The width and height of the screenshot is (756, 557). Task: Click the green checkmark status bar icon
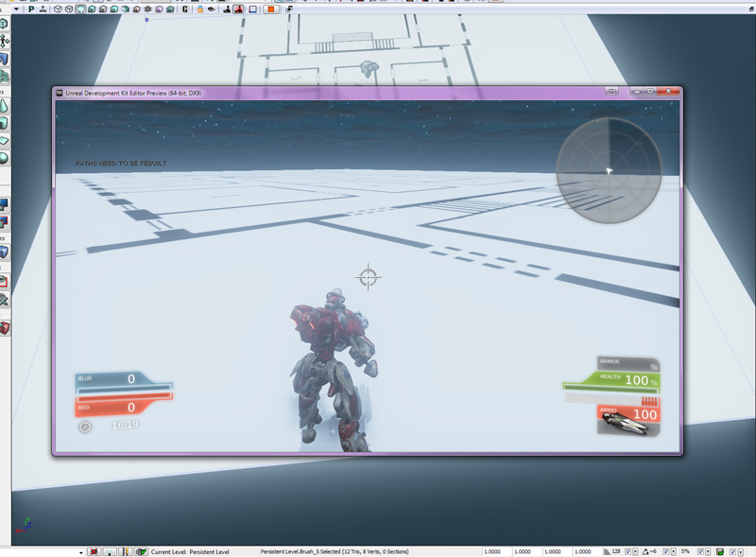click(141, 551)
